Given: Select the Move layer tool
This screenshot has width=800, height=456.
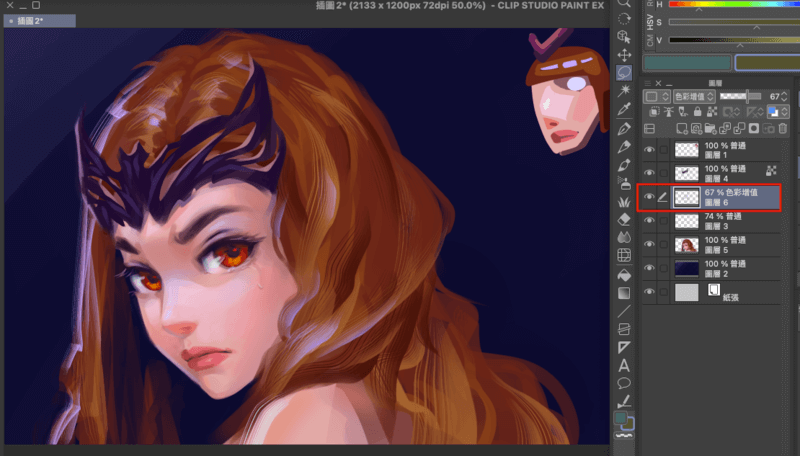Looking at the screenshot, I should pyautogui.click(x=624, y=55).
